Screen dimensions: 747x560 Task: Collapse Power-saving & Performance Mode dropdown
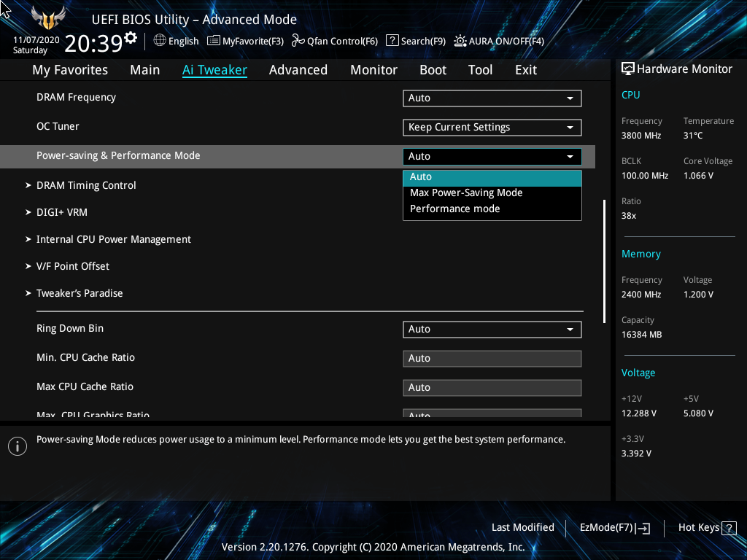coord(492,157)
